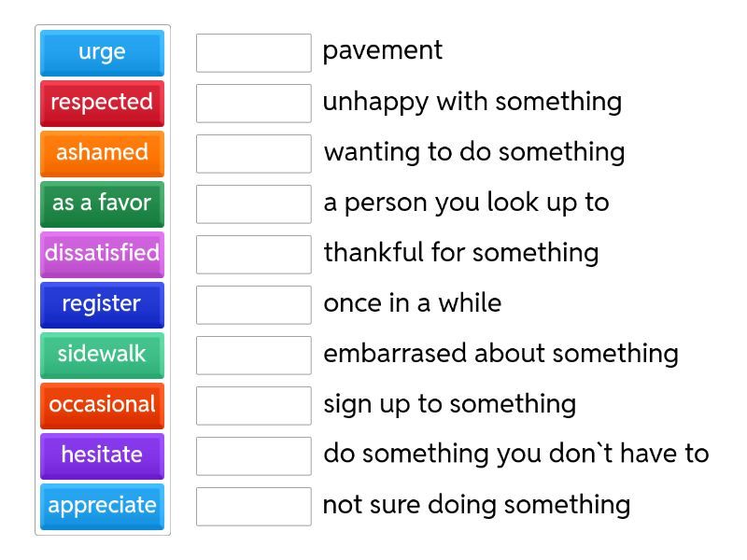Click the empty box for 'unhappy with something'
Screen dimensions: 747x560
253,103
